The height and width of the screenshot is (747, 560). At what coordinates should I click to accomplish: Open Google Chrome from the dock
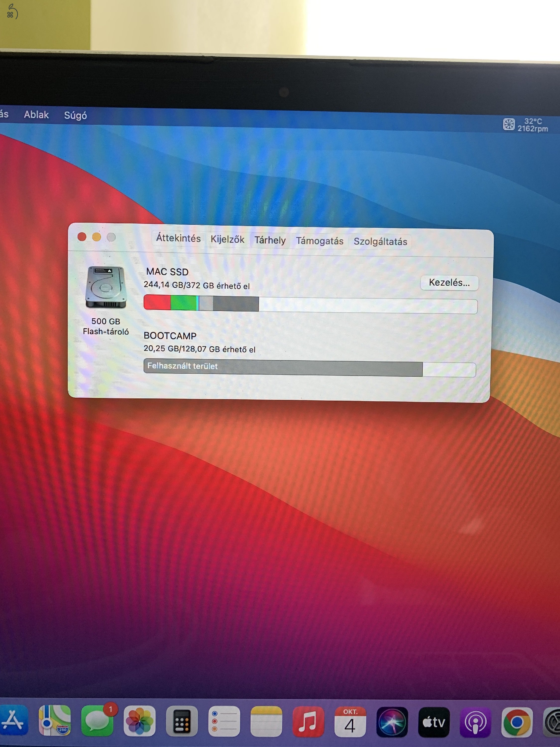(517, 722)
